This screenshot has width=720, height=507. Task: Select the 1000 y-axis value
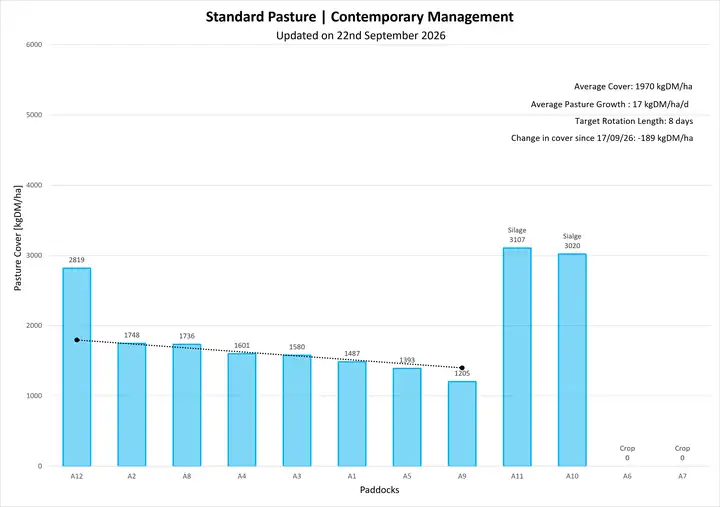pos(34,396)
